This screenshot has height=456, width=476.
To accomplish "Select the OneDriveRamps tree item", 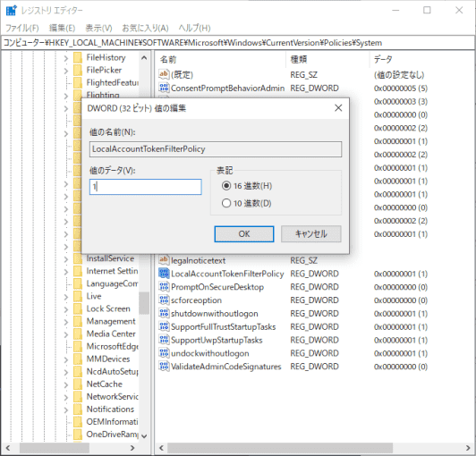I will tap(113, 435).
